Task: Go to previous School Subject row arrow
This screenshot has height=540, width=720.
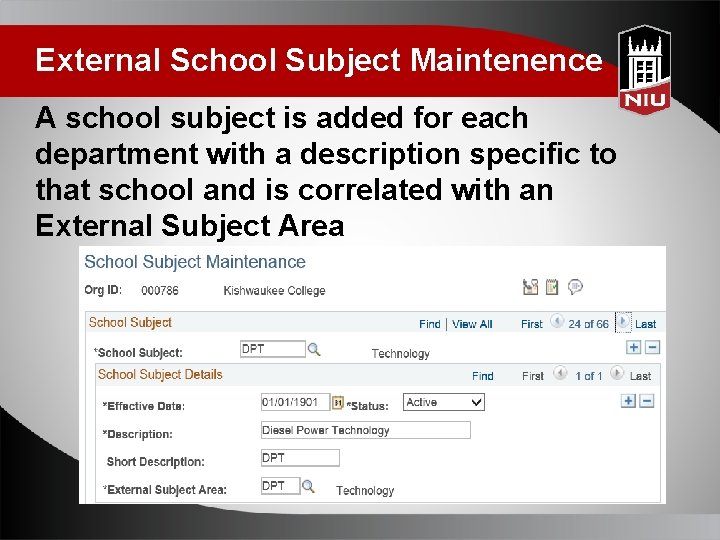Action: tap(557, 321)
